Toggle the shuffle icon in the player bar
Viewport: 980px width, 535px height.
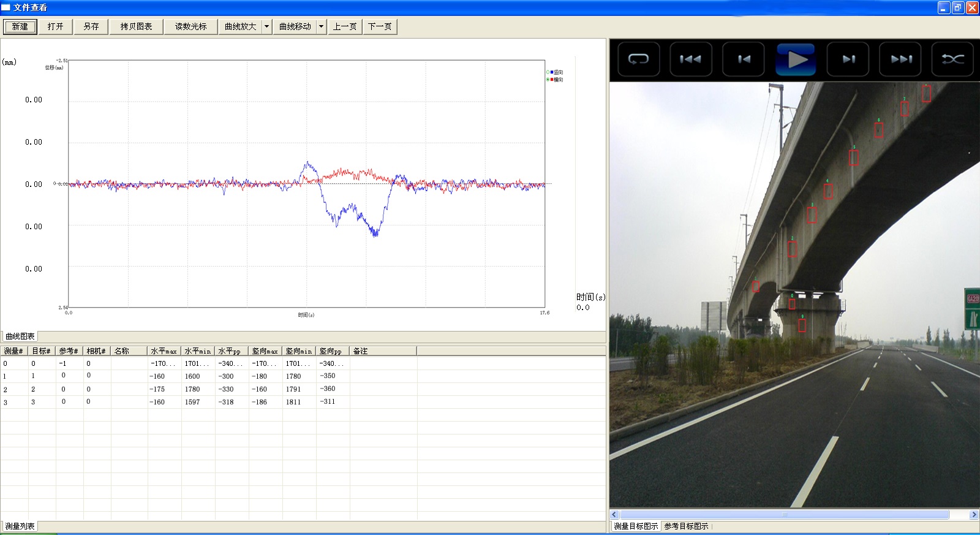pos(953,59)
